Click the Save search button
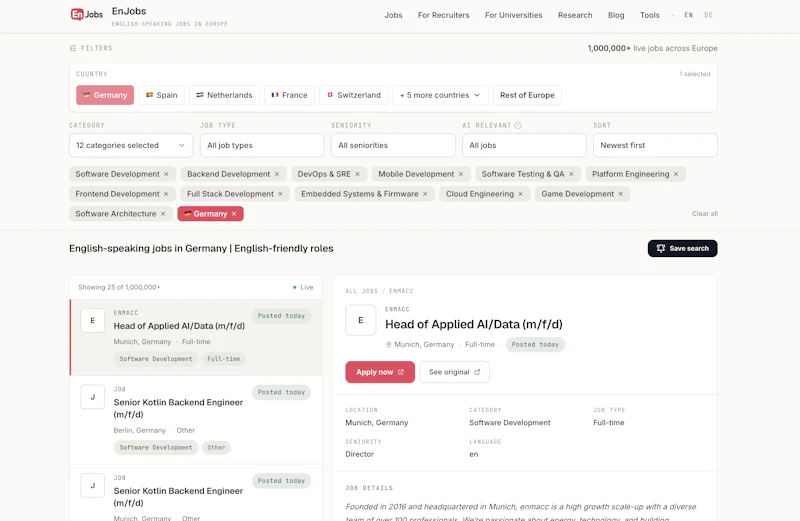 coord(683,249)
